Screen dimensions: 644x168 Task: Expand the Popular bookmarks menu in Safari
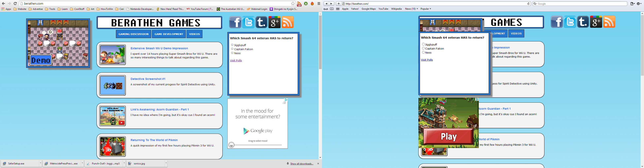[426, 9]
